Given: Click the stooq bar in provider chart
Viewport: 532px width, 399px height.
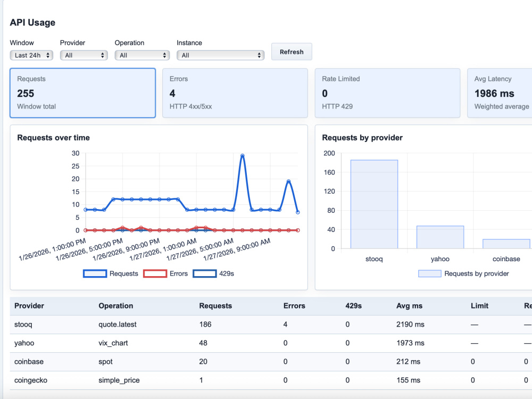Looking at the screenshot, I should click(374, 204).
